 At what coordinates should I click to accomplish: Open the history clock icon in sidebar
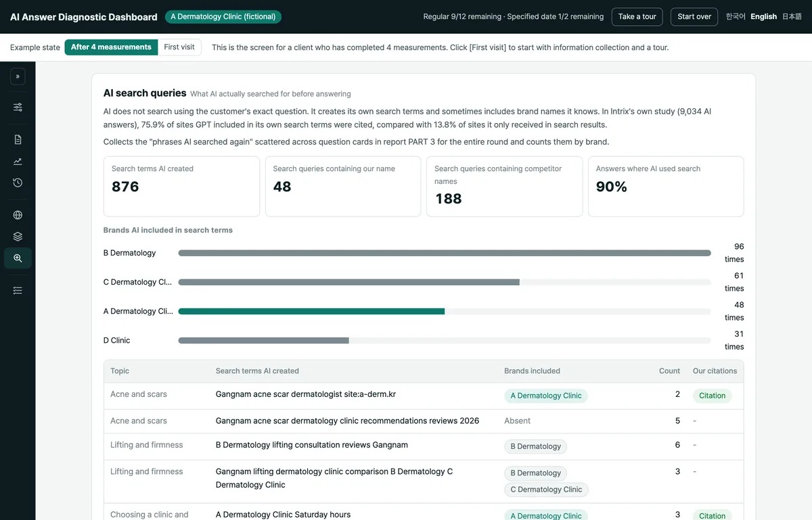18,183
